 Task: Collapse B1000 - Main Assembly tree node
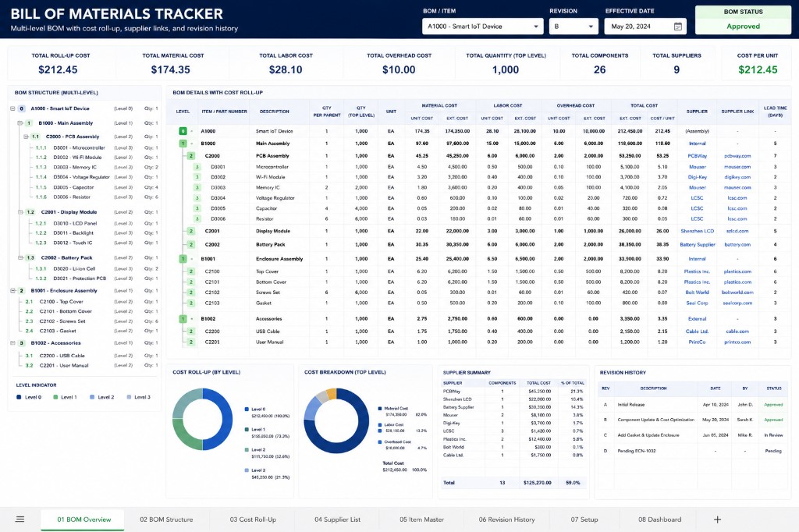pyautogui.click(x=20, y=122)
